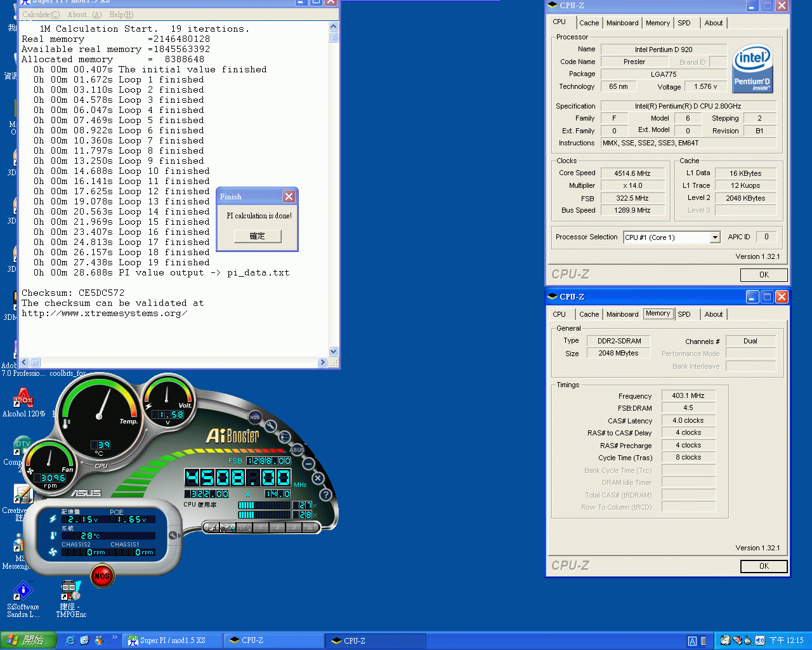Image resolution: width=812 pixels, height=650 pixels.
Task: Click the AI Booster list options icon
Action: point(285,437)
